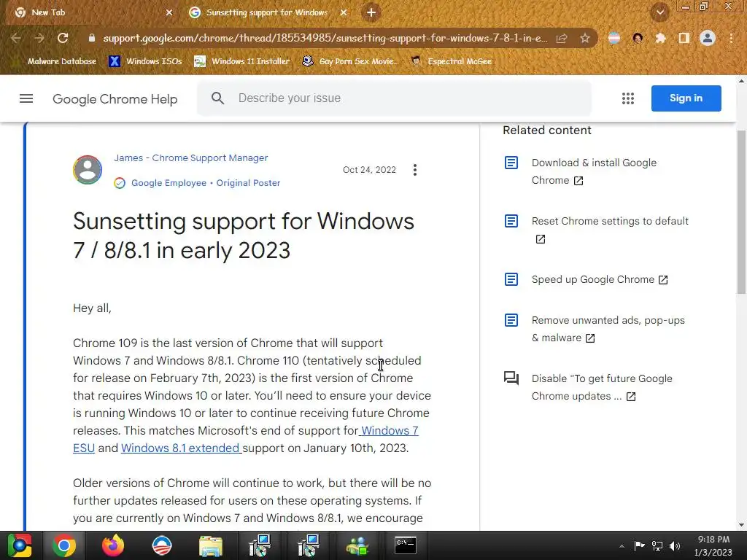Open Disable To get future Chrome updates thread
Screen dimensions: 747x560
602,387
